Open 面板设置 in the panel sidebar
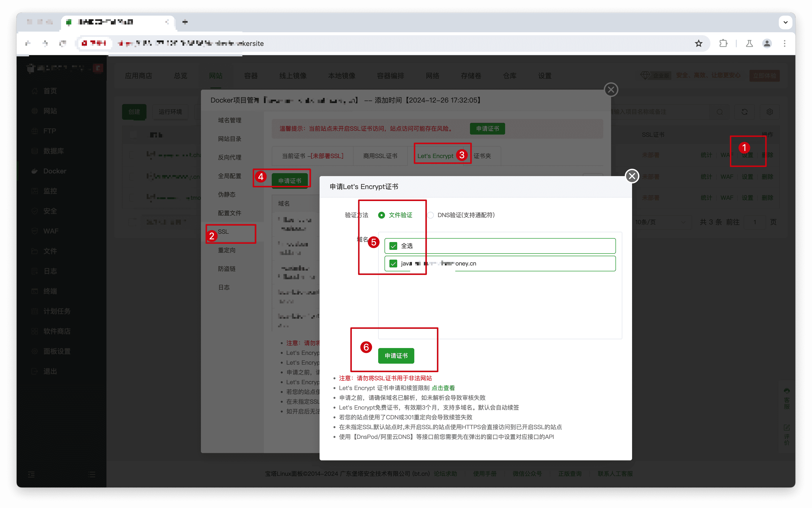812x508 pixels. click(57, 351)
